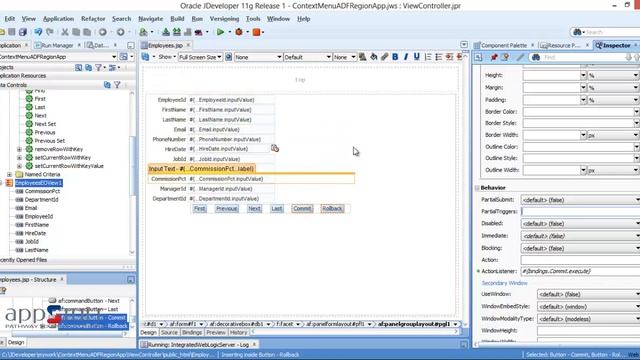Click the Commit button in the form
Viewport: 640px width, 360px height.
[302, 209]
